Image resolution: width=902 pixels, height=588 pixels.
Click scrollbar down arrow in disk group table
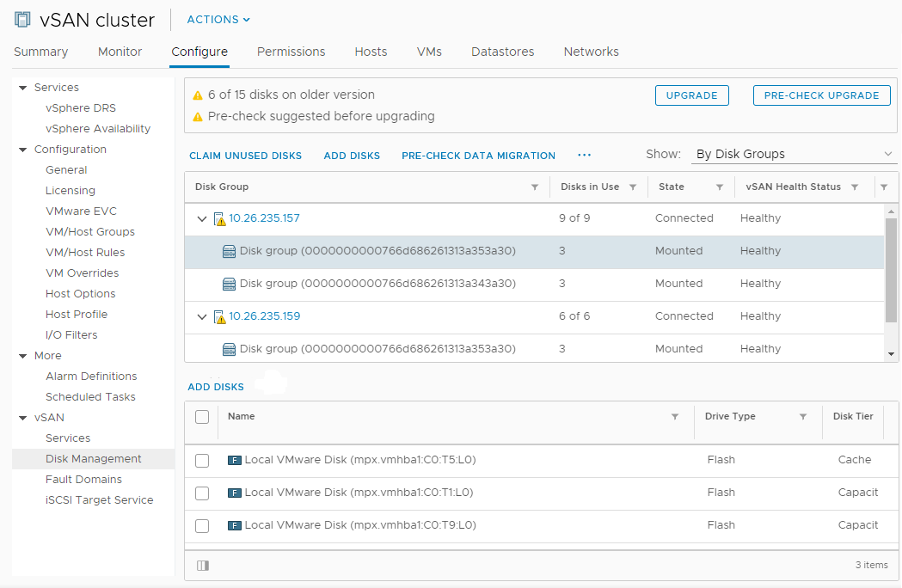click(x=891, y=354)
